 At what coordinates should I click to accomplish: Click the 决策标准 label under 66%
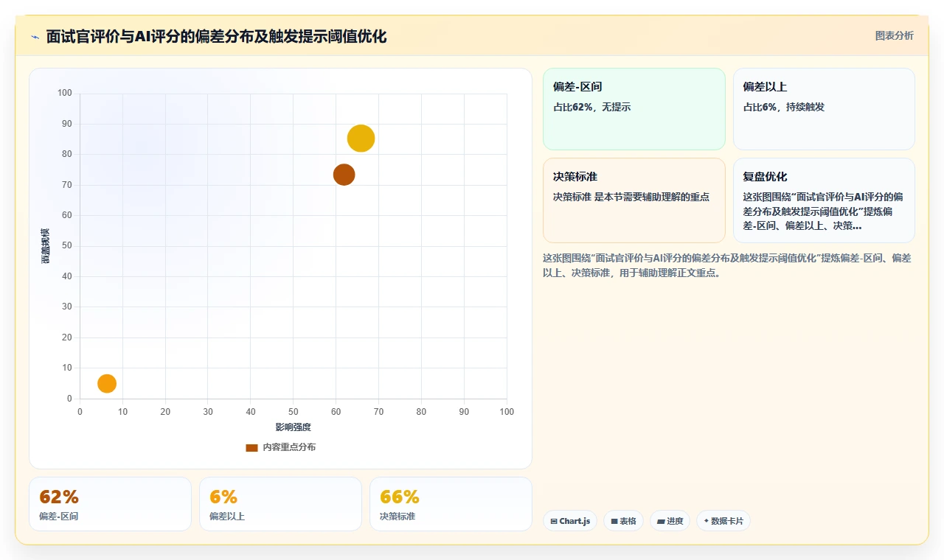pos(398,517)
